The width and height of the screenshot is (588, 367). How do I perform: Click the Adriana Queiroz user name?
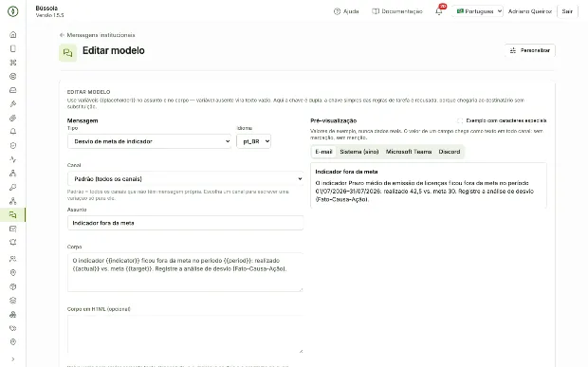click(530, 11)
